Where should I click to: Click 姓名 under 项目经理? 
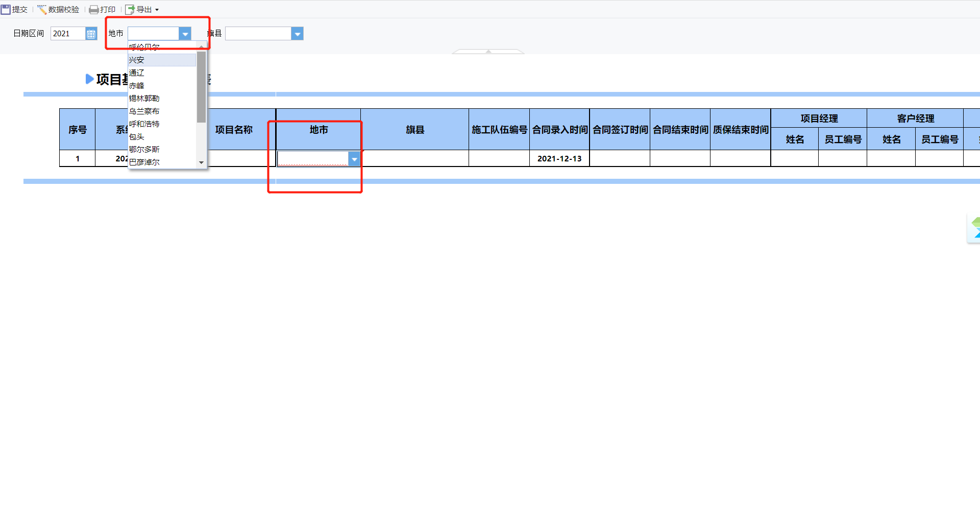pyautogui.click(x=795, y=139)
